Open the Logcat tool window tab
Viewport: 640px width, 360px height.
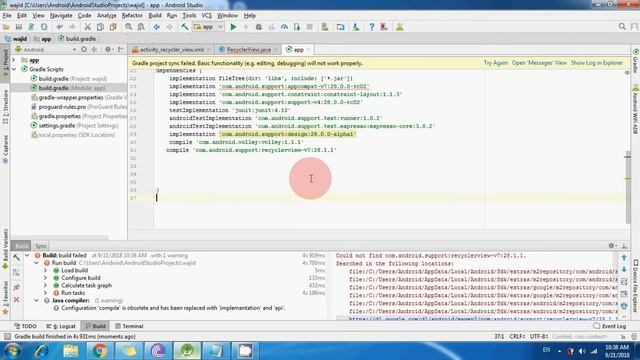(x=61, y=326)
